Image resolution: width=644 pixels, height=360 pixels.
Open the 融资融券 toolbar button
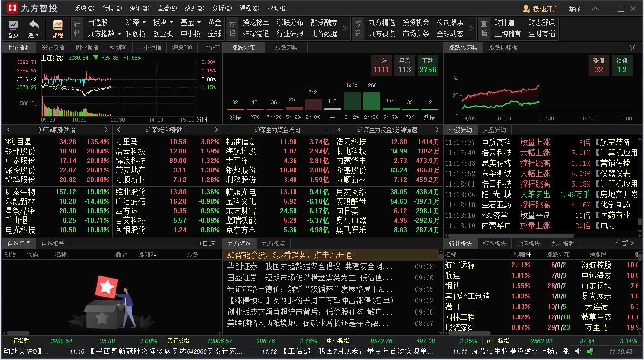point(324,22)
